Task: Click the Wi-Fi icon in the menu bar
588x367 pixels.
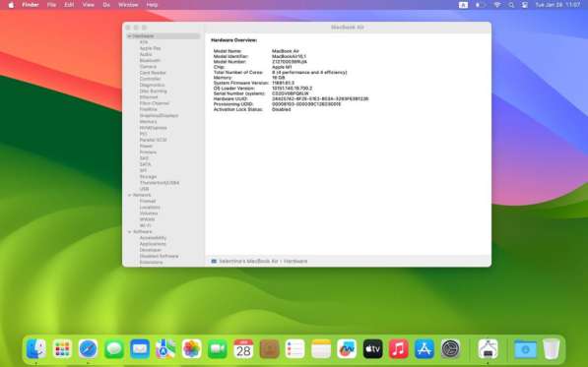Action: coord(497,5)
